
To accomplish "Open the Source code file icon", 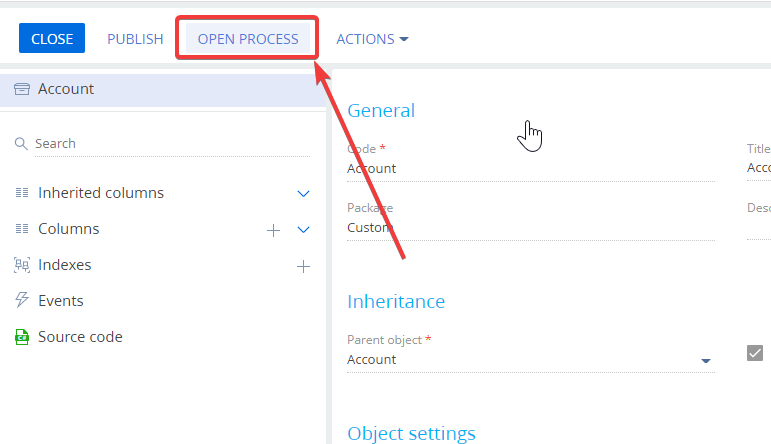I will [22, 337].
